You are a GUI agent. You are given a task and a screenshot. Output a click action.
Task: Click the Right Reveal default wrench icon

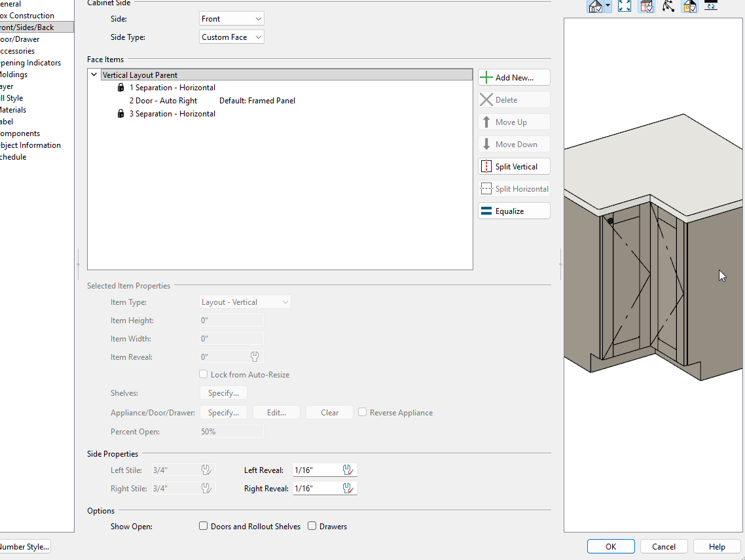348,488
